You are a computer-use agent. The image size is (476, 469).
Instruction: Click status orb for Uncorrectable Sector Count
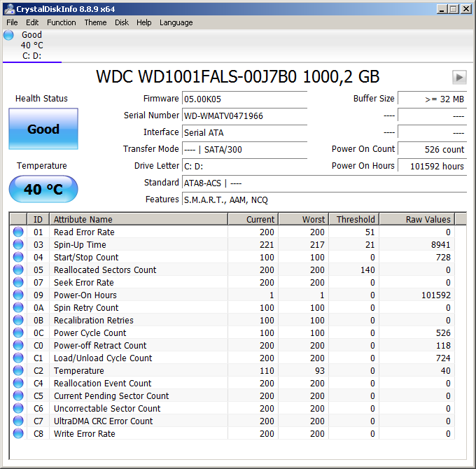[x=18, y=408]
